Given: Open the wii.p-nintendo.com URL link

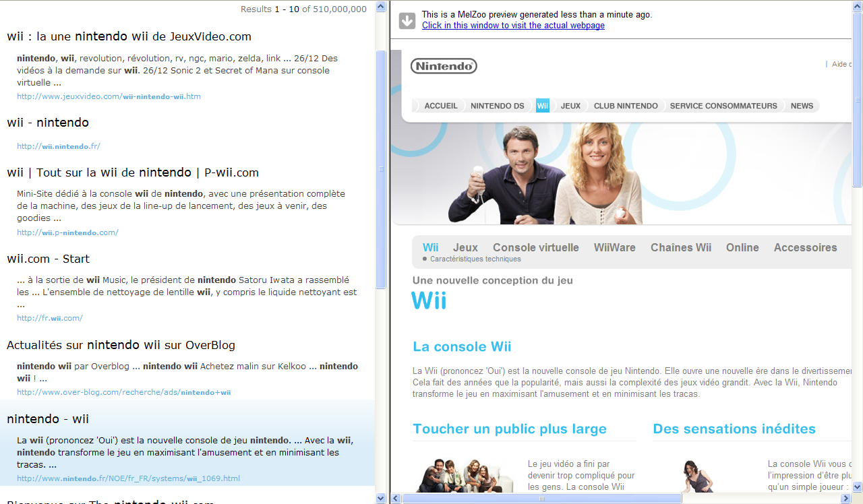Looking at the screenshot, I should [67, 232].
